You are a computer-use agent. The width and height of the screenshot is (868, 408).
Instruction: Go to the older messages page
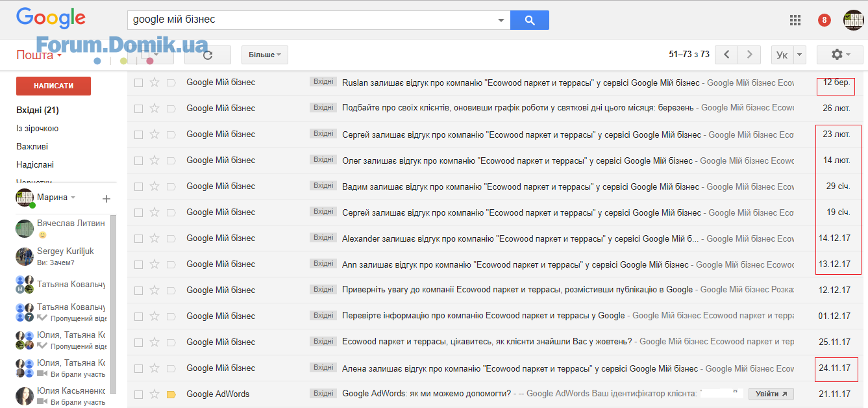click(x=749, y=55)
